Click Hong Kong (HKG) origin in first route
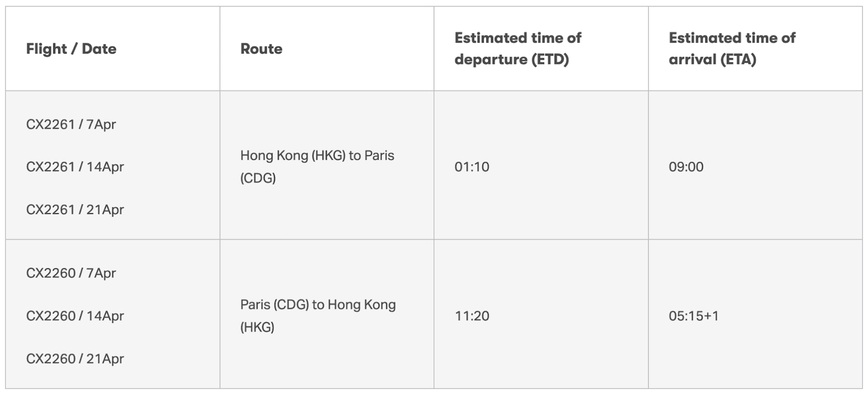Screen dimensions: 868x395 point(293,156)
